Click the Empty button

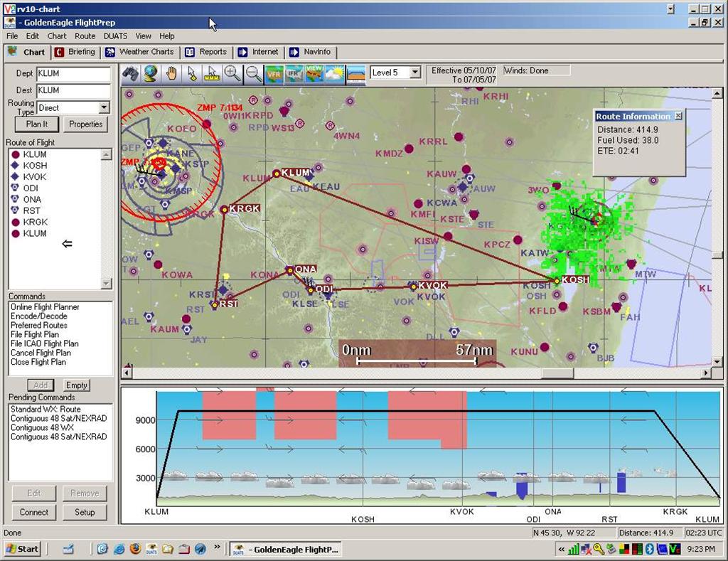coord(77,385)
